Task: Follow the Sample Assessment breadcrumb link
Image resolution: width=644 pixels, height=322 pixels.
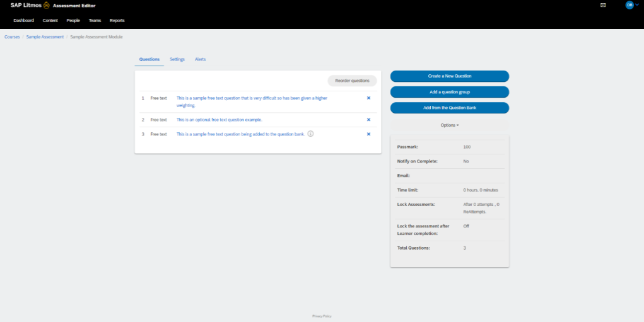Action: (45, 37)
